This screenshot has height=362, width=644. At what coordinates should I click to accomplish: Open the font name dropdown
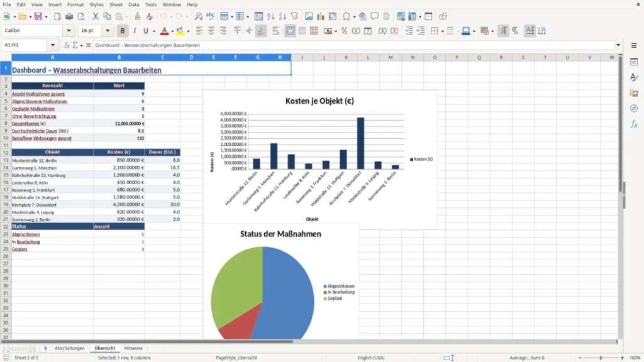coord(69,31)
